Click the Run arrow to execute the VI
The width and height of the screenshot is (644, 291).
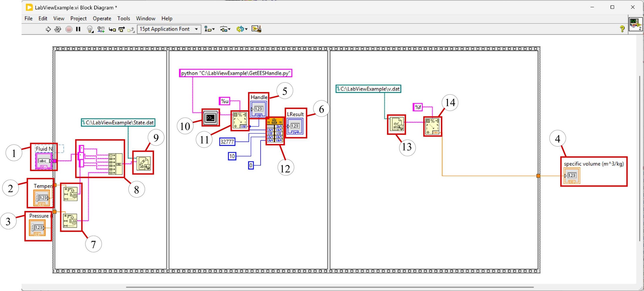(48, 29)
